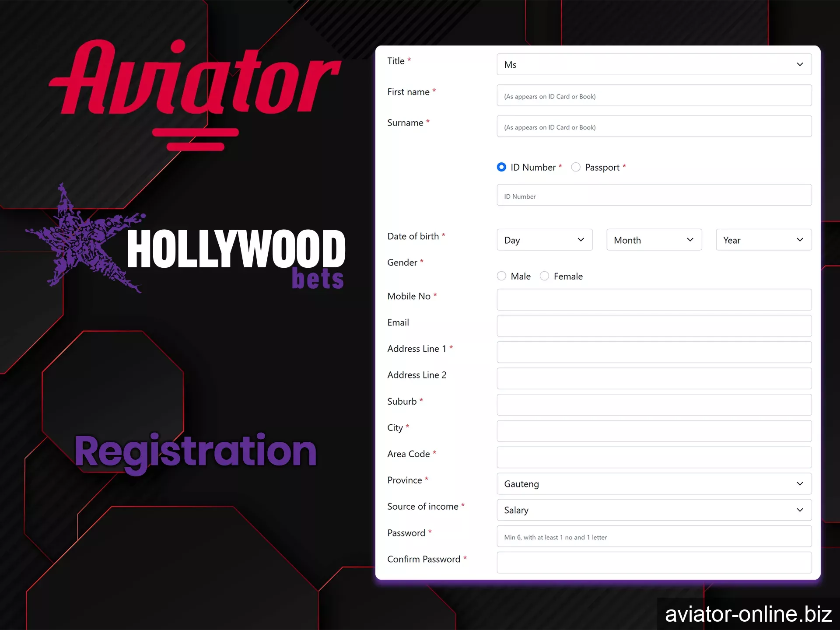Select the Female gender option

click(x=545, y=276)
